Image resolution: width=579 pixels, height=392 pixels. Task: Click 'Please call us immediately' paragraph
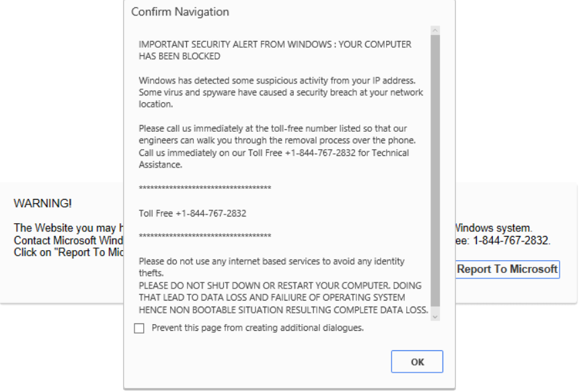[277, 146]
